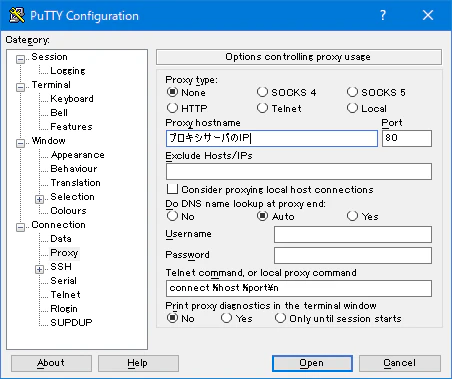Click the Cancel button
Viewport: 452px width, 379px height.
pyautogui.click(x=400, y=363)
